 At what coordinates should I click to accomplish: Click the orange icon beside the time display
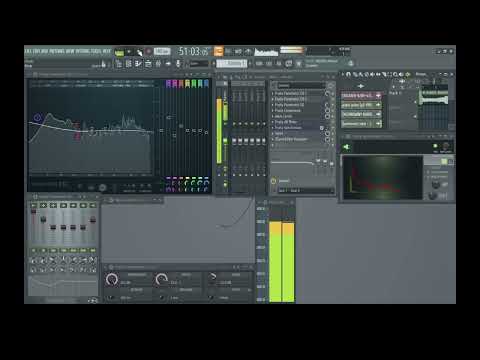tap(218, 51)
